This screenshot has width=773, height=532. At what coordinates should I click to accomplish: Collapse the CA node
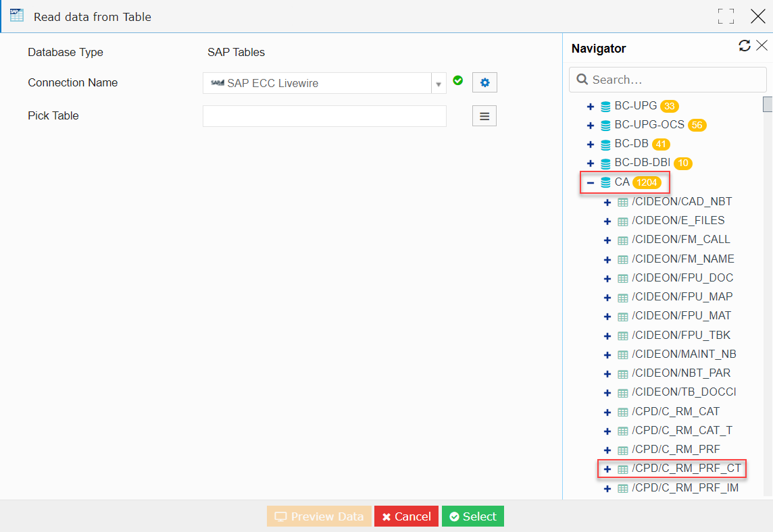coord(590,183)
